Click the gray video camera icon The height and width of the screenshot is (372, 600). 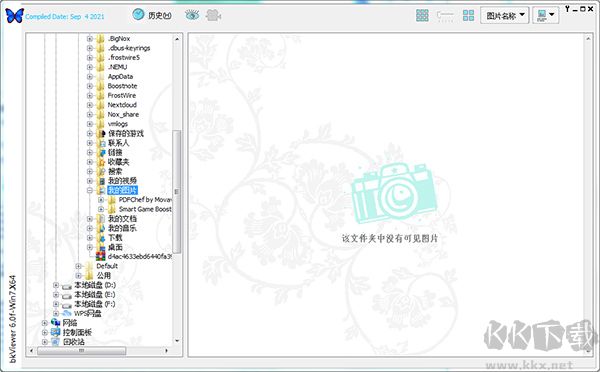(214, 15)
